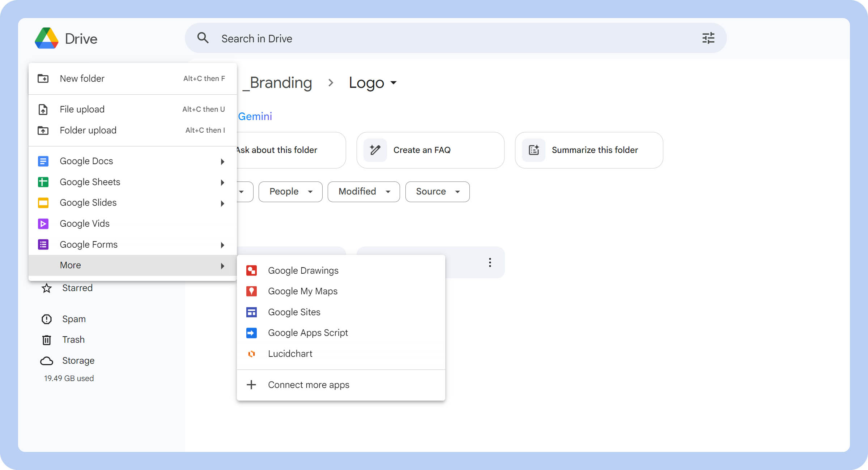This screenshot has height=470, width=868.
Task: Select New folder menu item
Action: click(82, 78)
